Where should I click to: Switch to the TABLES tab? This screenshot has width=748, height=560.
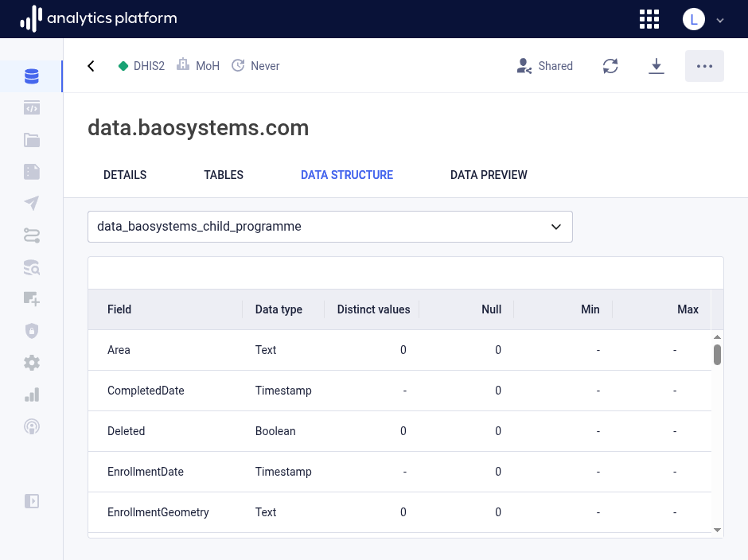(224, 175)
